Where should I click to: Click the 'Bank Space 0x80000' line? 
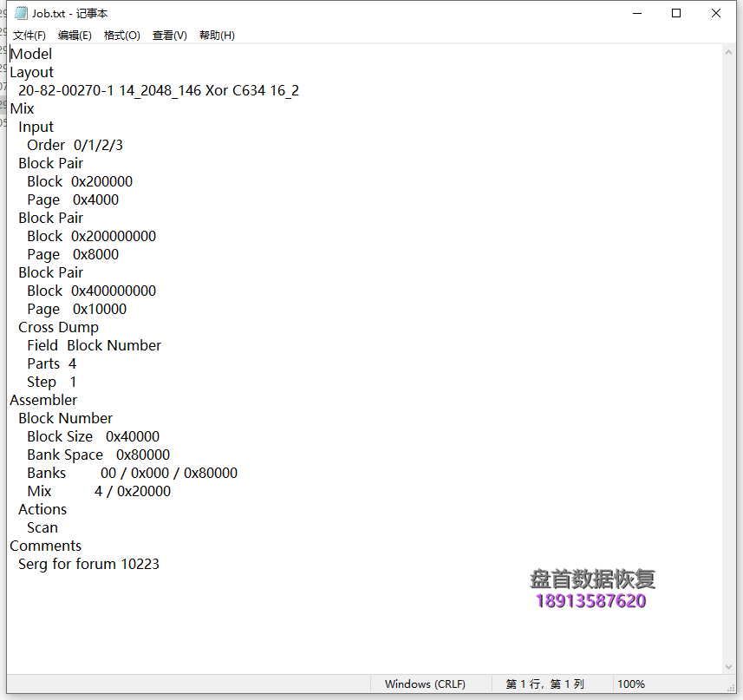coord(99,455)
